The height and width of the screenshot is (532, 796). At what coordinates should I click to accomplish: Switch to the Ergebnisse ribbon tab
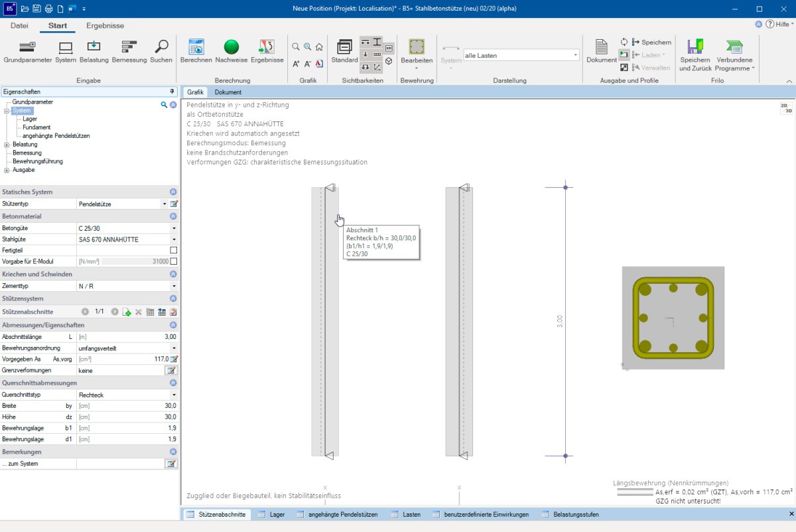pos(105,26)
